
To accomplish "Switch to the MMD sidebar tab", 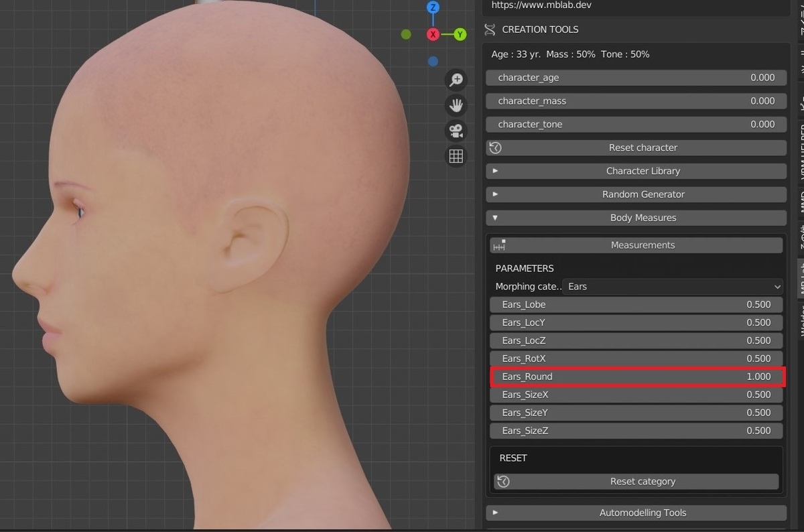I will tap(801, 200).
